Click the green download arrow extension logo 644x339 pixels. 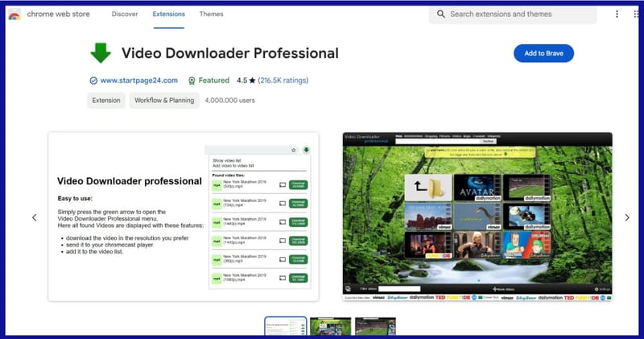(100, 53)
